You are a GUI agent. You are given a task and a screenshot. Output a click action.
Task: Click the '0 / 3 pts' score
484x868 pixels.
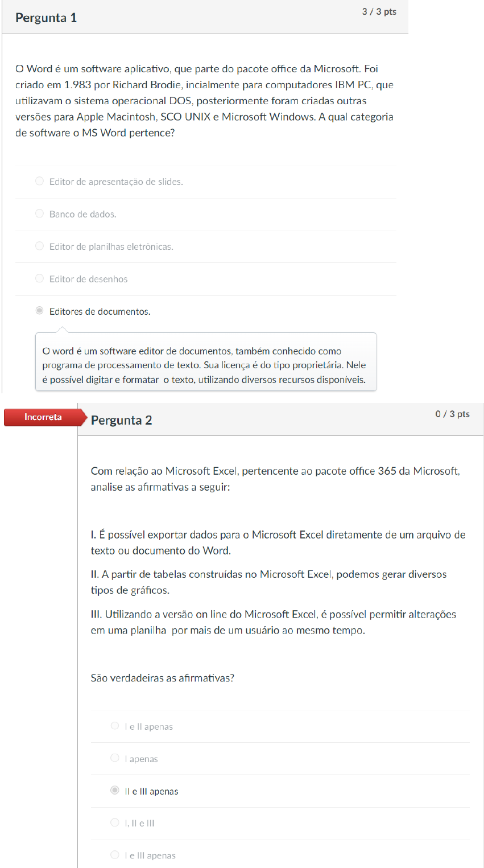click(x=453, y=414)
